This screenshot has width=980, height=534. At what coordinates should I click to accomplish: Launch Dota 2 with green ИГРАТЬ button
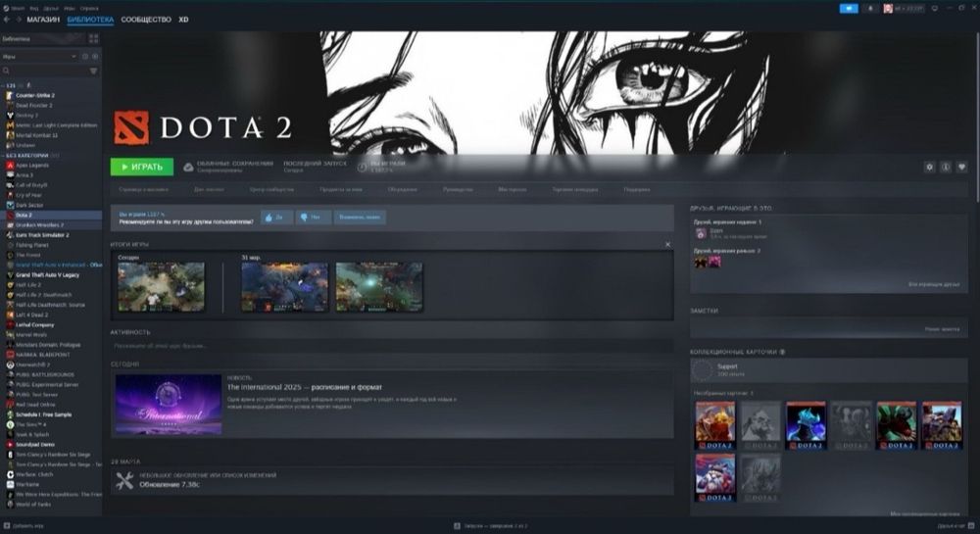[142, 167]
